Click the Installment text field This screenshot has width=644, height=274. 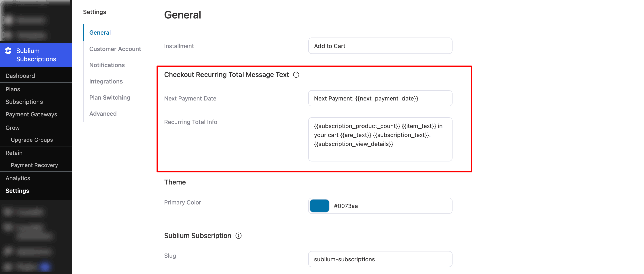click(x=380, y=46)
